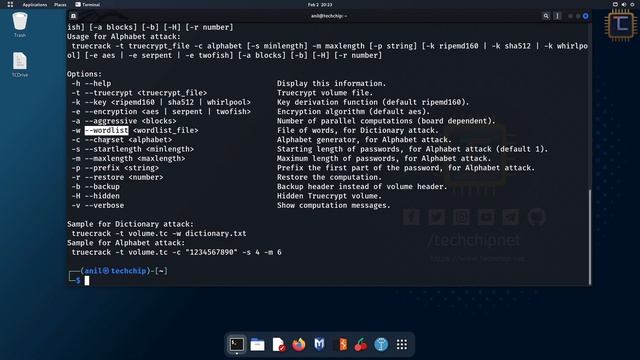Click "Restore the computation." description
The height and width of the screenshot is (360, 640).
(329, 177)
